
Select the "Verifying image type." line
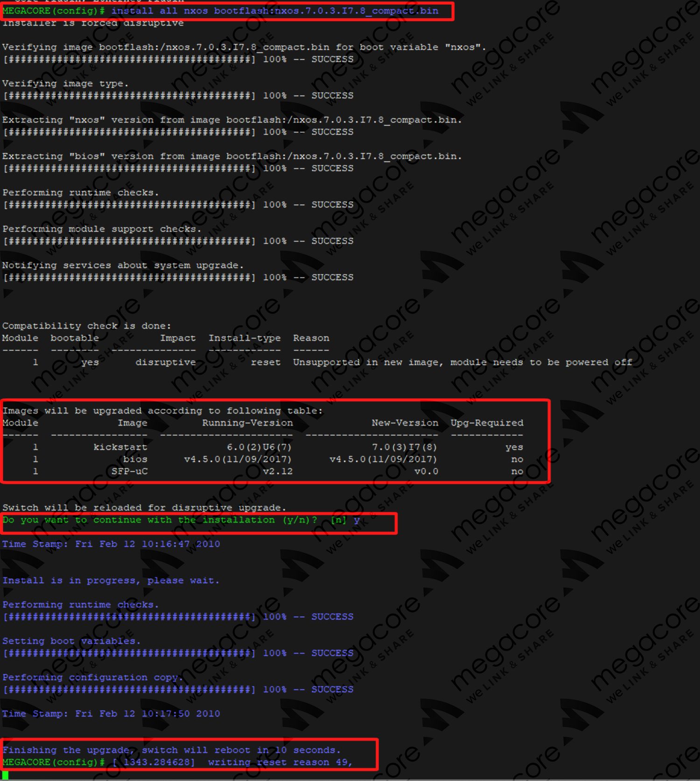click(x=65, y=84)
